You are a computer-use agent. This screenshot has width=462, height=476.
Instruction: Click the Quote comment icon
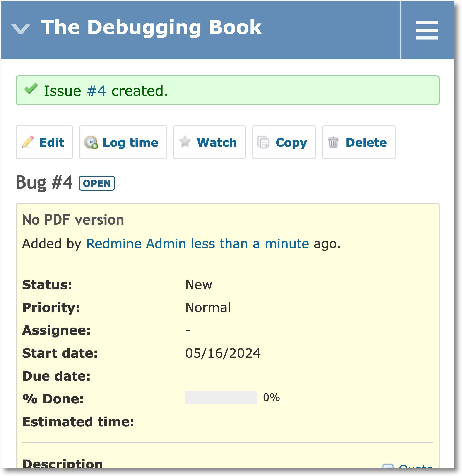pyautogui.click(x=388, y=466)
